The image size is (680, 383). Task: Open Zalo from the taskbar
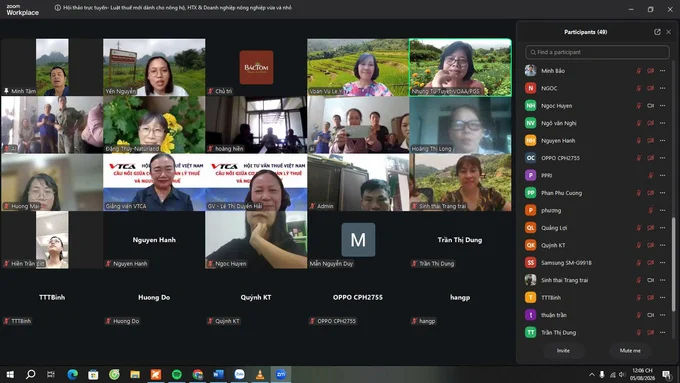[x=239, y=374]
